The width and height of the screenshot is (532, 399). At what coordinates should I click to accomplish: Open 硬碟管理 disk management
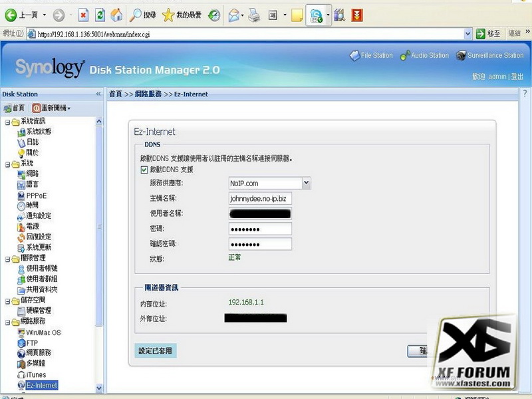pos(35,311)
